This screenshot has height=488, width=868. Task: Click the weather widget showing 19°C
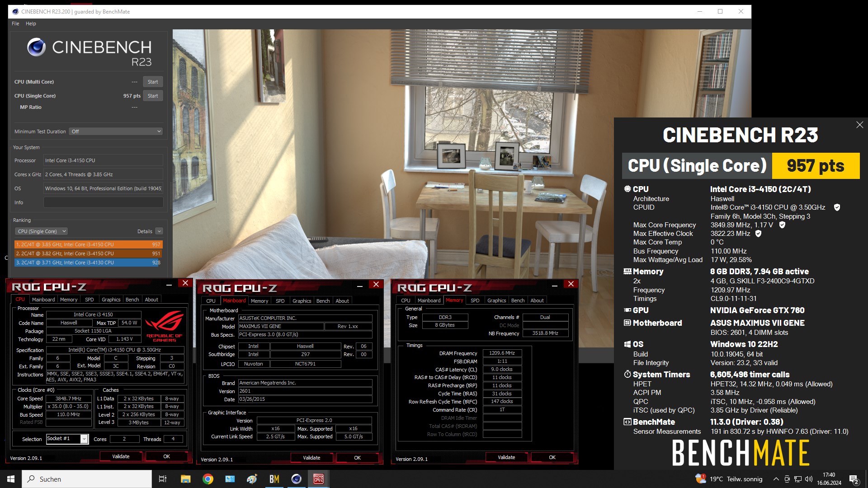tap(729, 479)
